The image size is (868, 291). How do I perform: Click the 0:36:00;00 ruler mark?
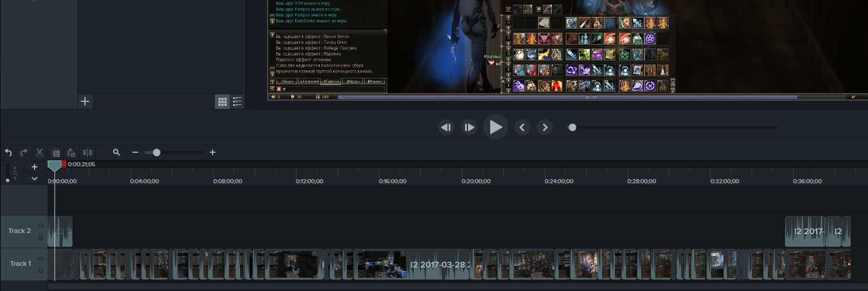(x=808, y=182)
